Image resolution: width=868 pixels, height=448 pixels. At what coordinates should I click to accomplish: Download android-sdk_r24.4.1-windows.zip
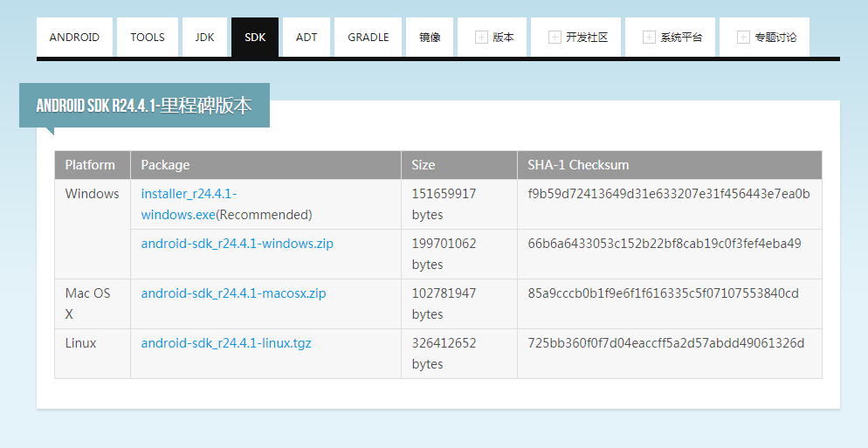(237, 244)
